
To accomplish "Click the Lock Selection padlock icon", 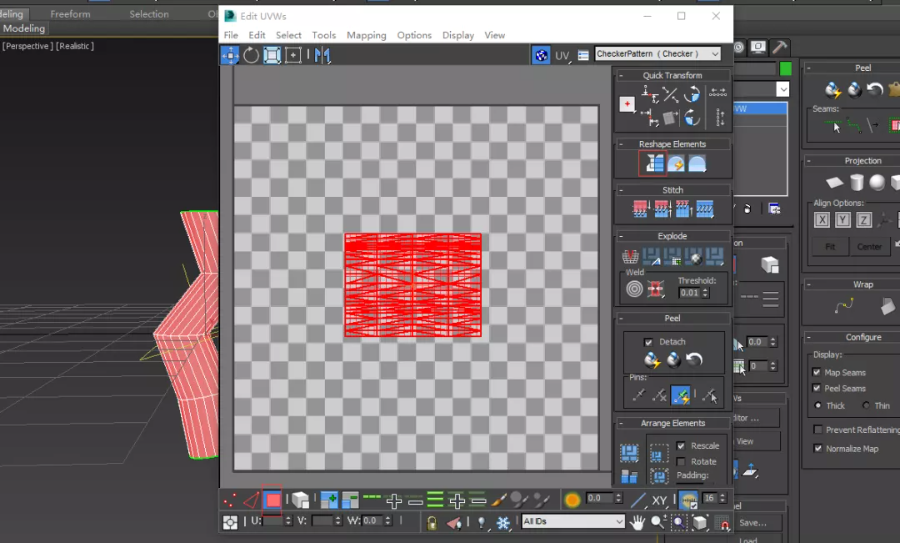I will (x=431, y=522).
